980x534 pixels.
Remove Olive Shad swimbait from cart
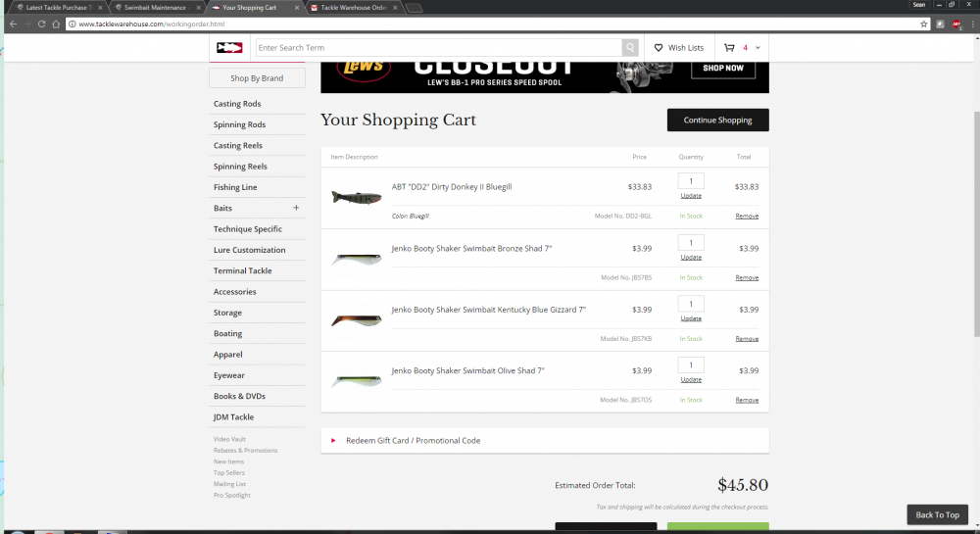(747, 401)
